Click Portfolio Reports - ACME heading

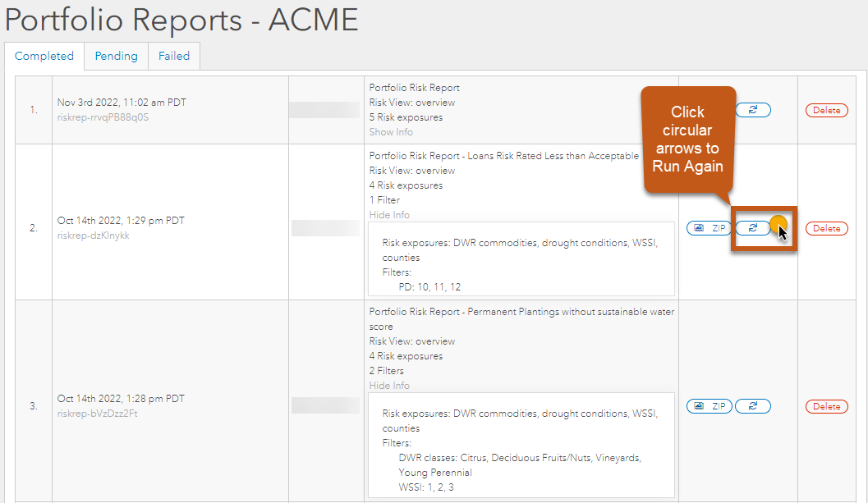181,20
